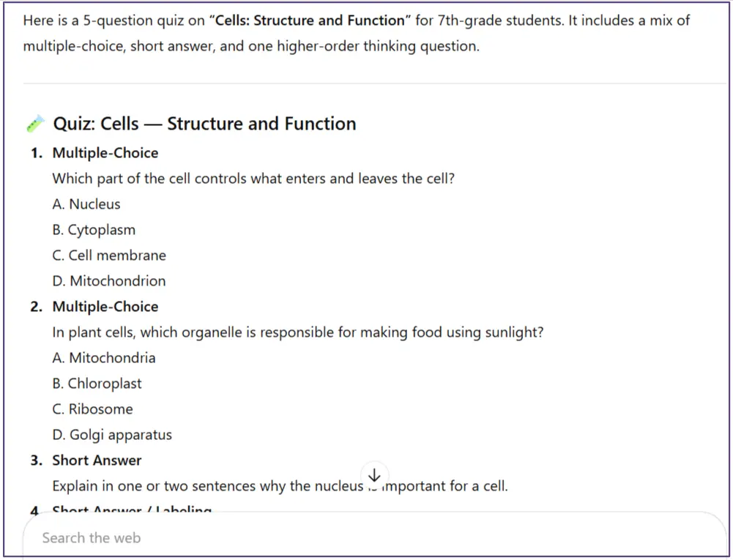Image resolution: width=733 pixels, height=560 pixels.
Task: Click question 4 Short Answer / Labeling header
Action: pos(132,511)
